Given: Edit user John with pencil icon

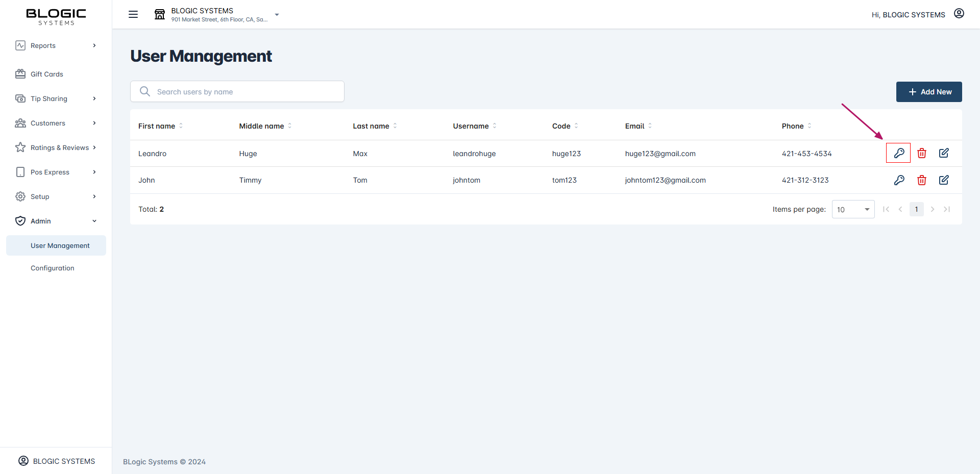Looking at the screenshot, I should (944, 180).
